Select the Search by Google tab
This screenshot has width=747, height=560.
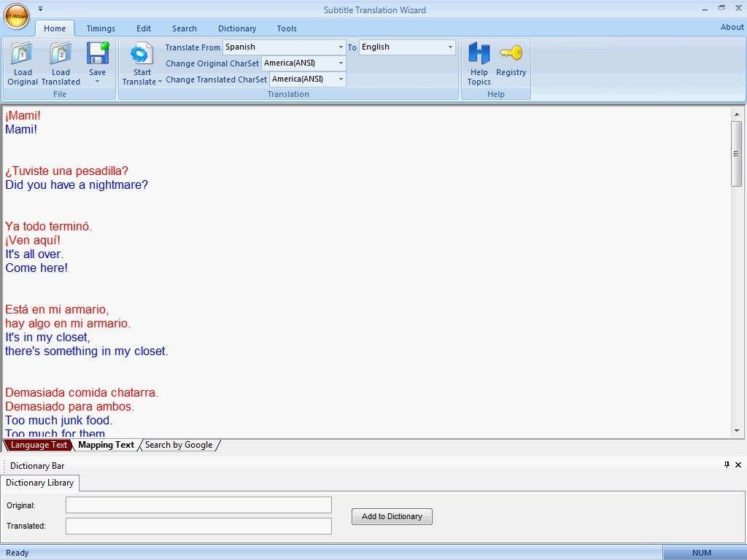pyautogui.click(x=179, y=445)
